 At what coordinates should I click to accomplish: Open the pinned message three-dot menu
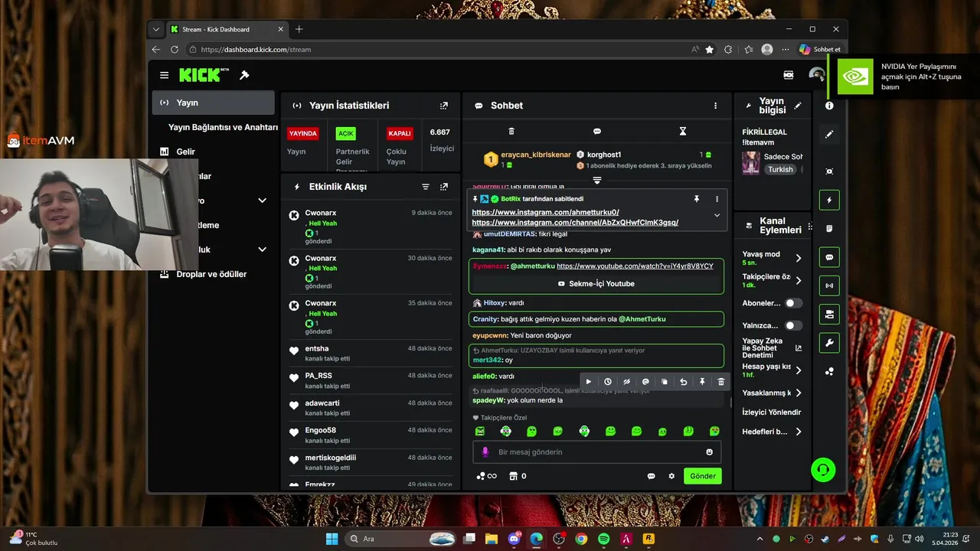tap(717, 199)
